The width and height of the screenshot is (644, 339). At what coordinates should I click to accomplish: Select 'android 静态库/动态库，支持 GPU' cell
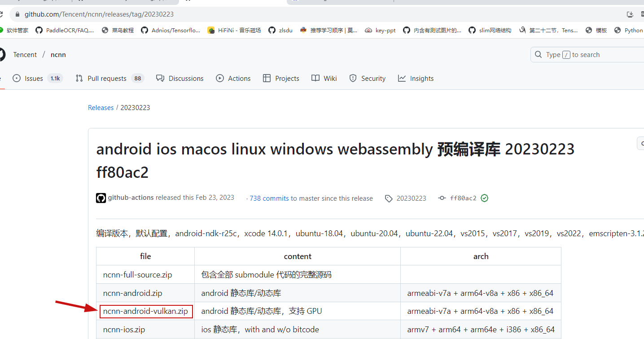click(x=298, y=311)
